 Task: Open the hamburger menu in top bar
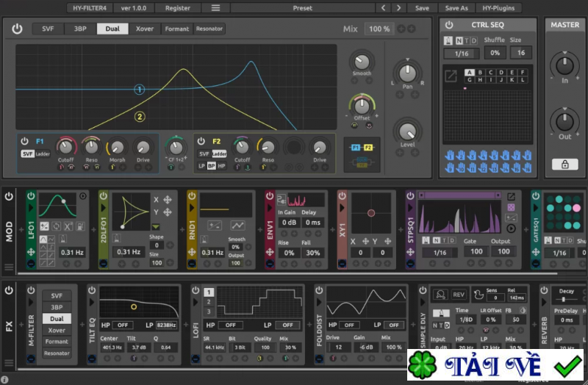pyautogui.click(x=215, y=8)
